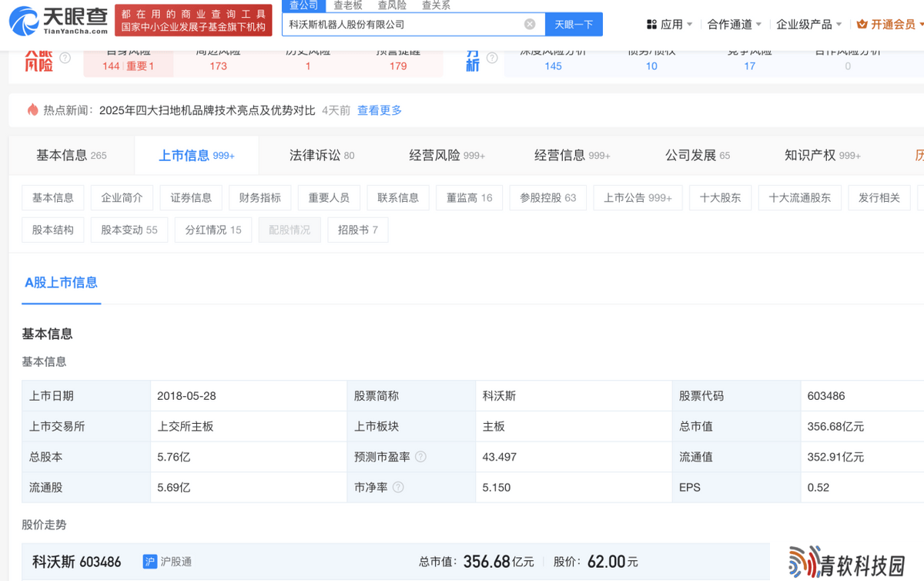This screenshot has height=581, width=924.
Task: Select the 分红情况 15 section button
Action: click(x=213, y=230)
